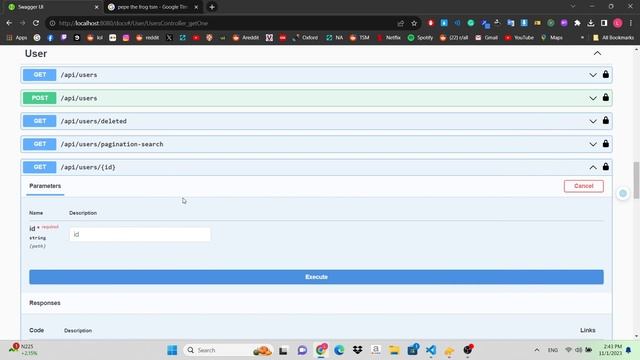Reload the current page
The width and height of the screenshot is (640, 360).
[x=36, y=23]
